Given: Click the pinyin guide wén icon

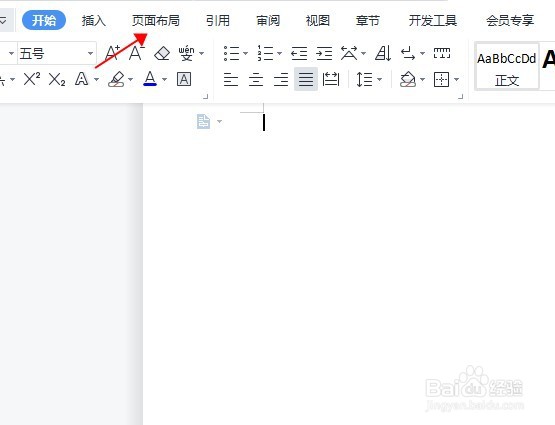Looking at the screenshot, I should tap(186, 53).
